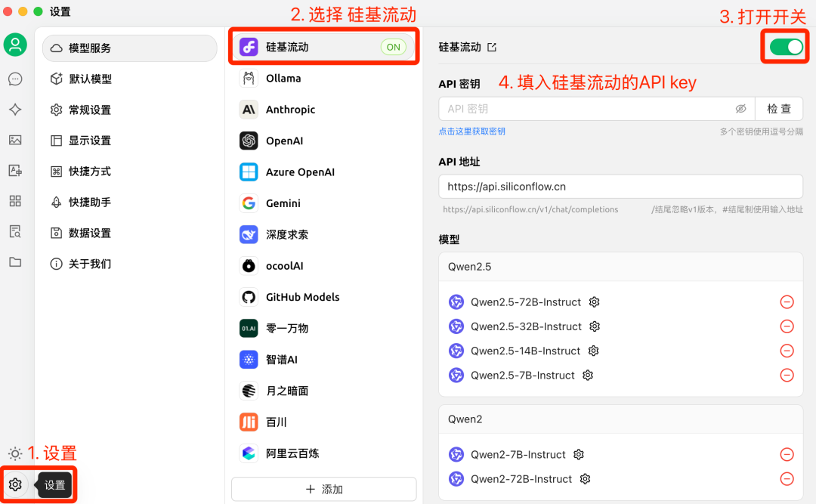This screenshot has height=504, width=816.
Task: Focus the API 地址 input field
Action: click(x=620, y=187)
